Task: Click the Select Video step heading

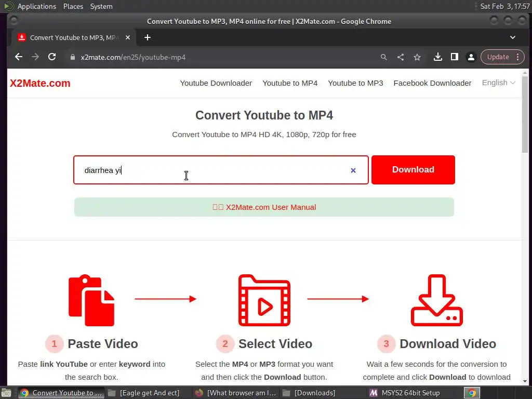Action: (x=275, y=344)
